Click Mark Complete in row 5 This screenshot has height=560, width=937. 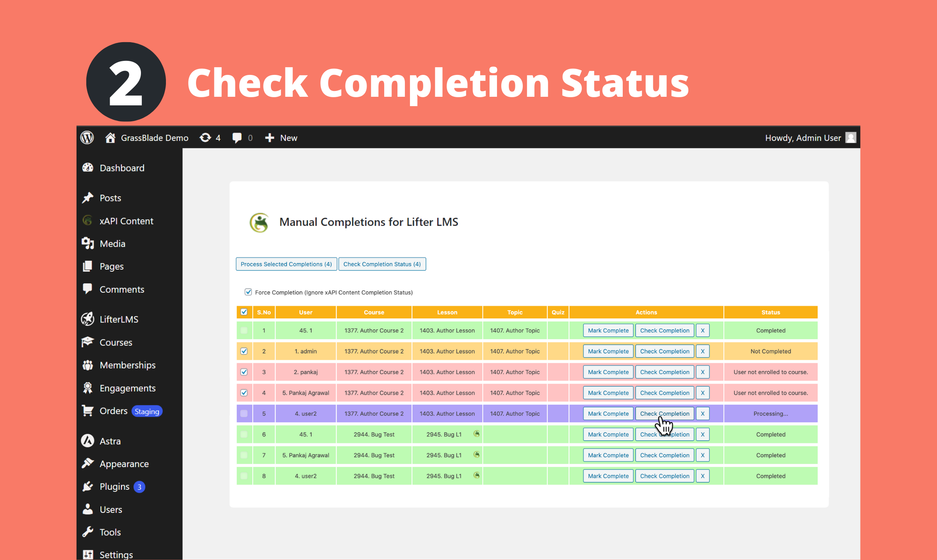608,414
